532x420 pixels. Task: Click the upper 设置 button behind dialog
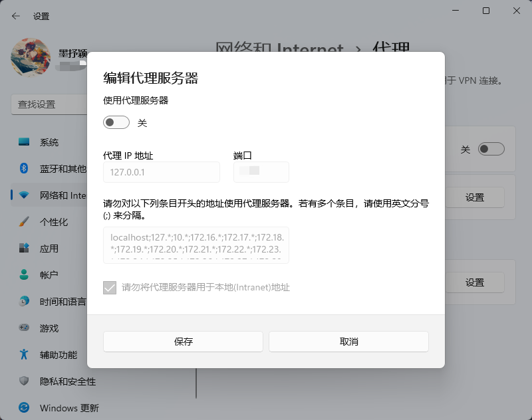[x=475, y=197]
